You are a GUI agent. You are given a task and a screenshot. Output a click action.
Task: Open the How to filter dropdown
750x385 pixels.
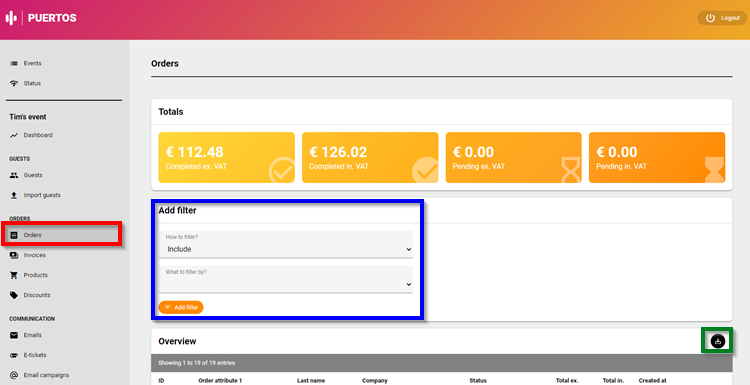click(286, 244)
